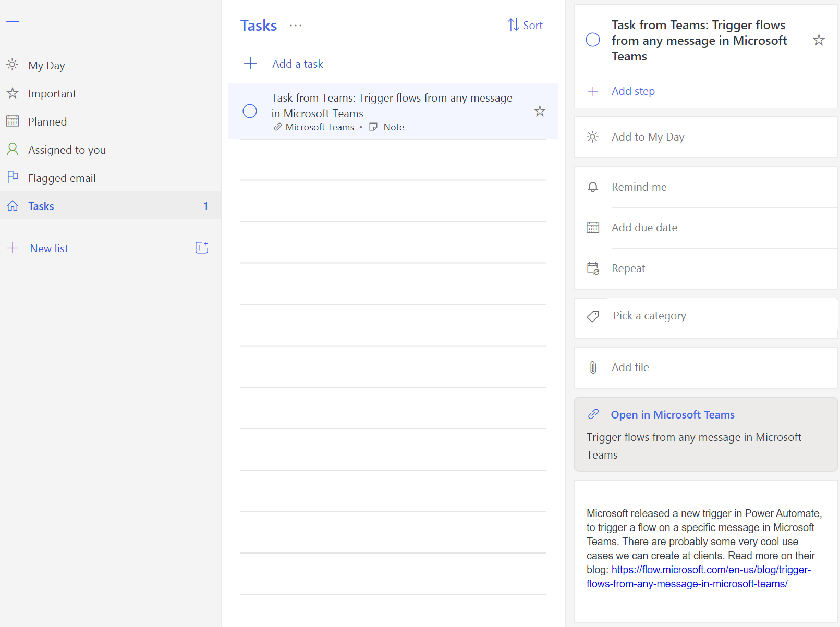Create a new group of lists
Image resolution: width=840 pixels, height=627 pixels.
point(202,248)
